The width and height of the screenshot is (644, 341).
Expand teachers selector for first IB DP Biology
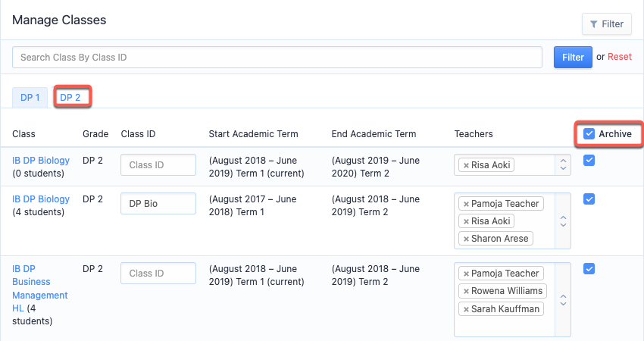(563, 164)
